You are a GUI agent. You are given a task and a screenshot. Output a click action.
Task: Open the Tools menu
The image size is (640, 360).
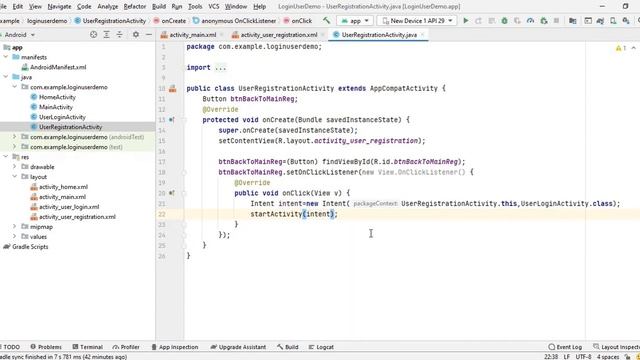tap(195, 7)
